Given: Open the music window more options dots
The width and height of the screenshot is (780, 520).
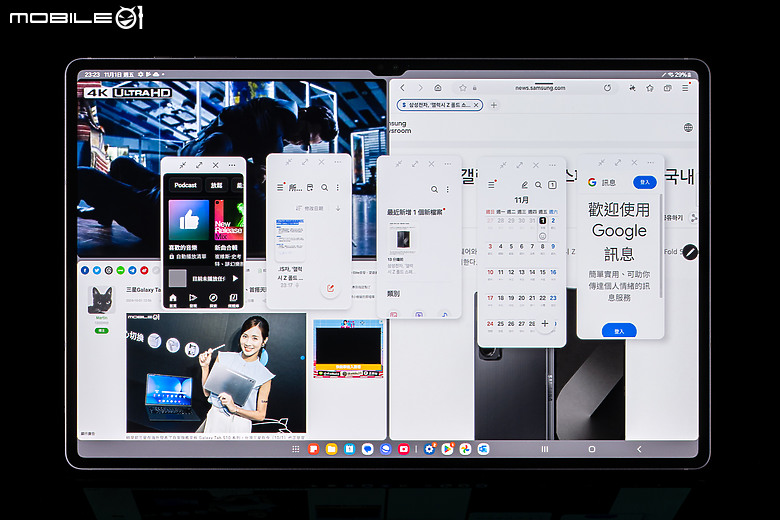Looking at the screenshot, I should 232,165.
